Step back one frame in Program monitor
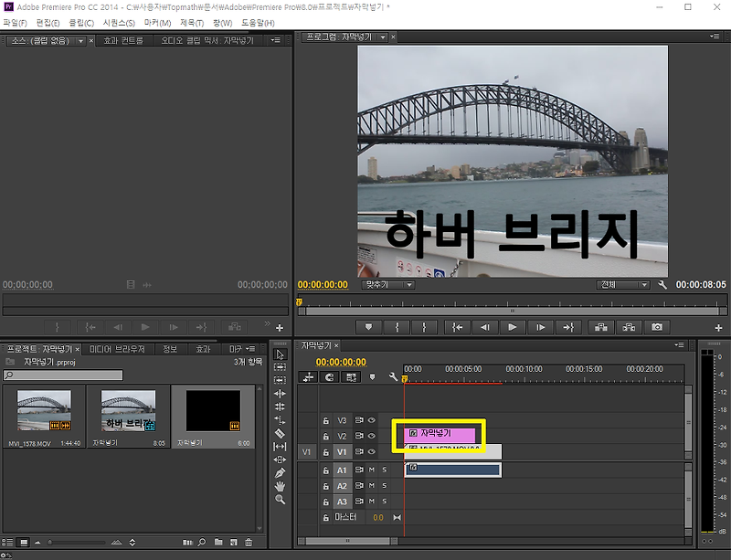 pyautogui.click(x=485, y=327)
